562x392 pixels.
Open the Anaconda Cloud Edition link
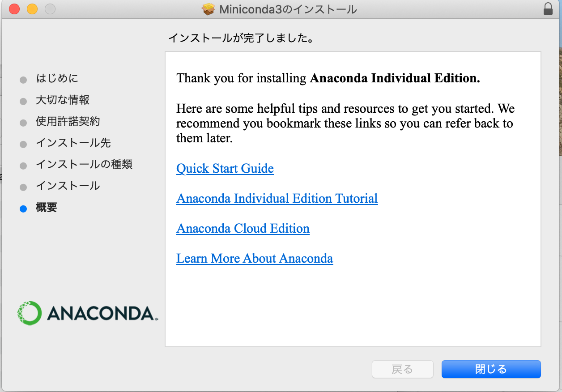point(243,229)
